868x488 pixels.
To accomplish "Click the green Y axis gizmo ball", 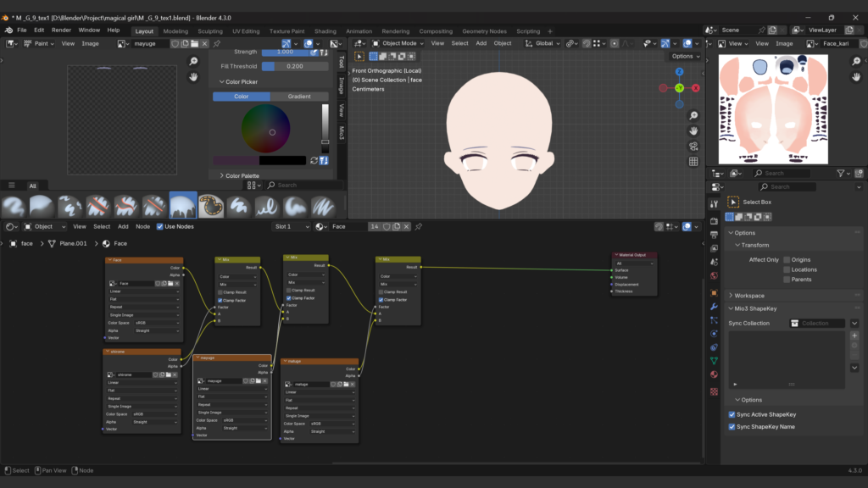I will point(679,87).
